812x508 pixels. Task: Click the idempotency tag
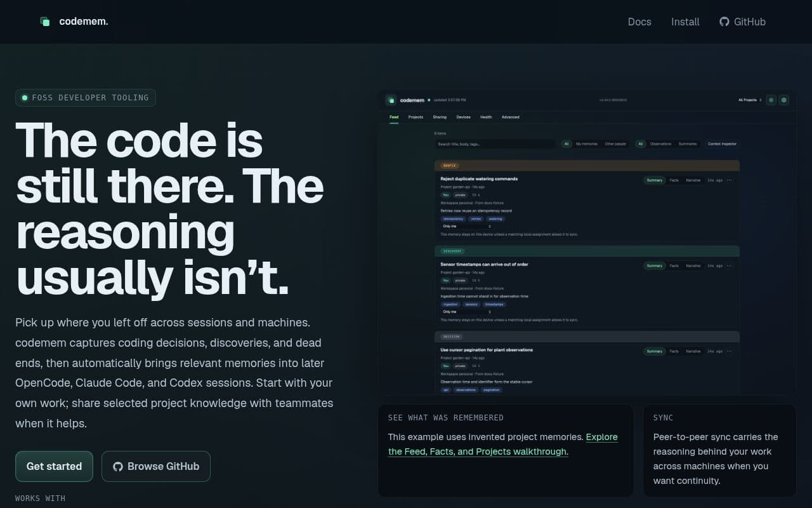click(x=453, y=218)
